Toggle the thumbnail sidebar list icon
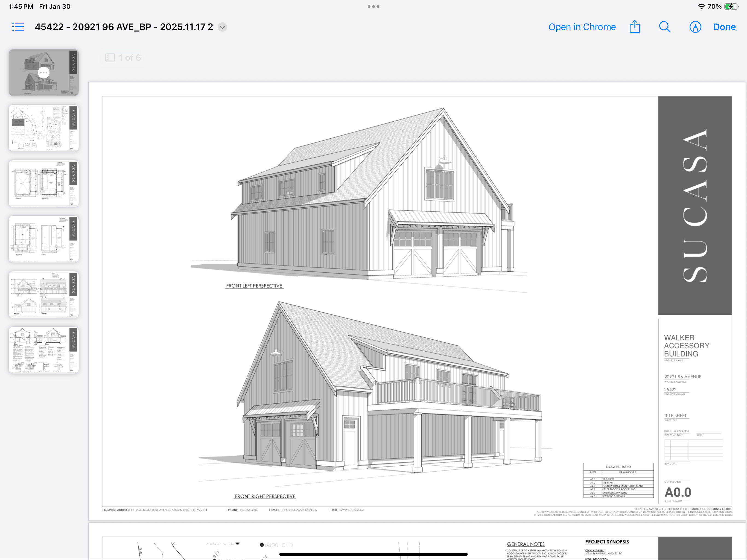The width and height of the screenshot is (747, 560). [18, 27]
